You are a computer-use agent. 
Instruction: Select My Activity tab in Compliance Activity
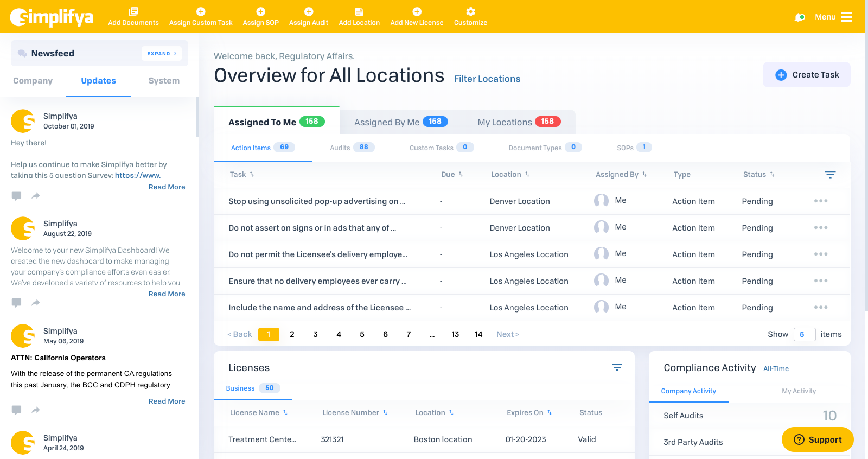[x=799, y=391]
